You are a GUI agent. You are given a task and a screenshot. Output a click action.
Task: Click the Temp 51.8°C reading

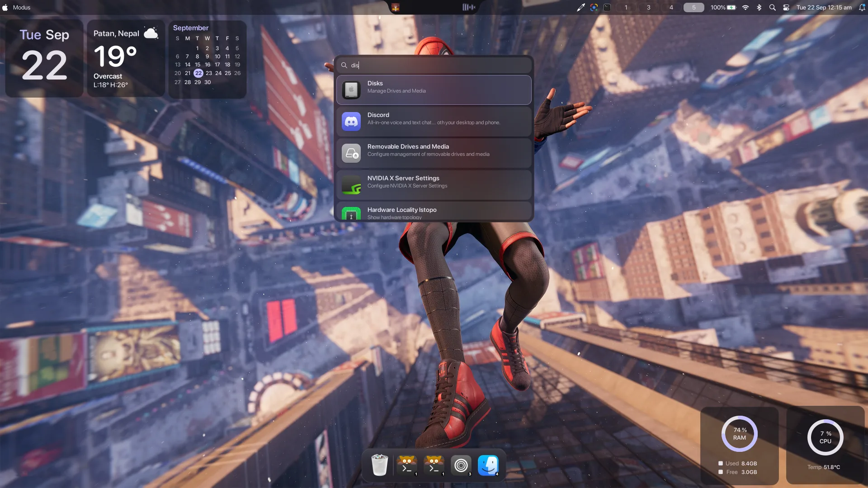coord(824,467)
